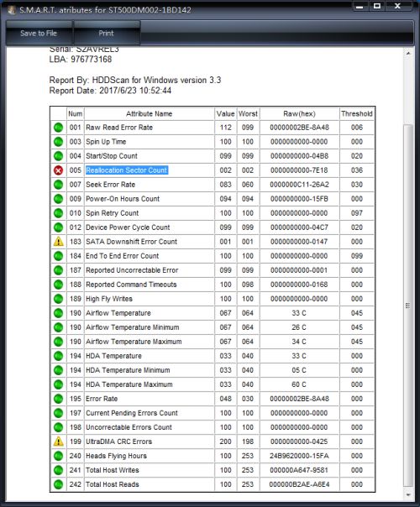Click the HDDScan app icon in the title bar
The image size is (420, 507).
(12, 10)
